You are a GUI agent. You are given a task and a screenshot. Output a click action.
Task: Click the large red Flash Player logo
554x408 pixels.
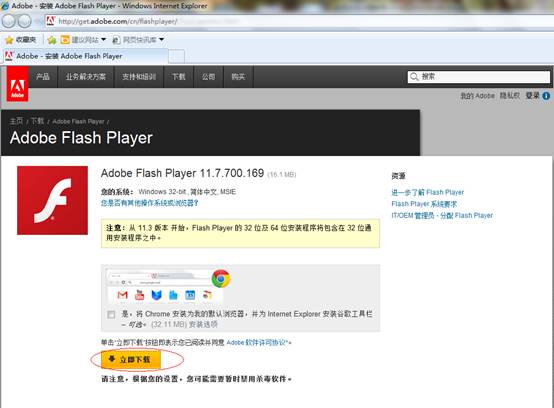[52, 200]
